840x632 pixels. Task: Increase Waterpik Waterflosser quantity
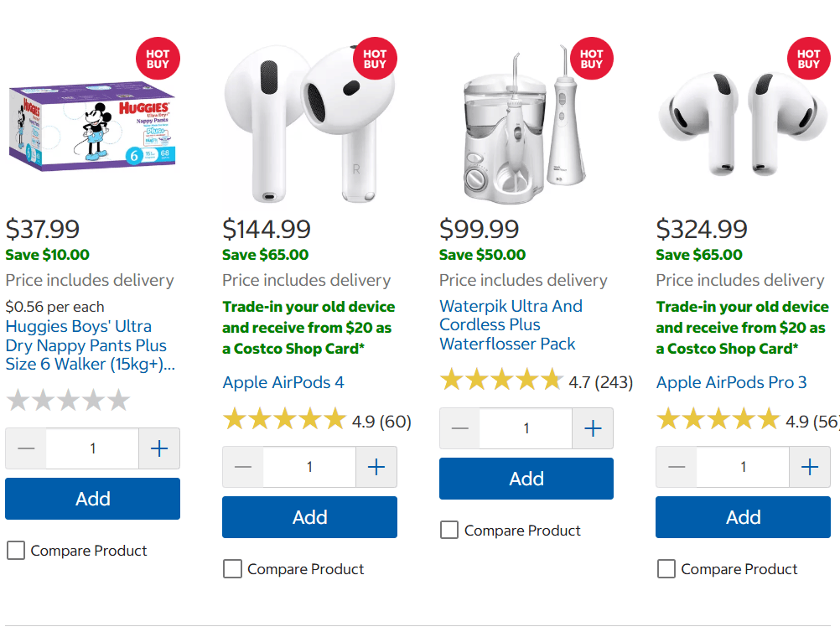593,429
